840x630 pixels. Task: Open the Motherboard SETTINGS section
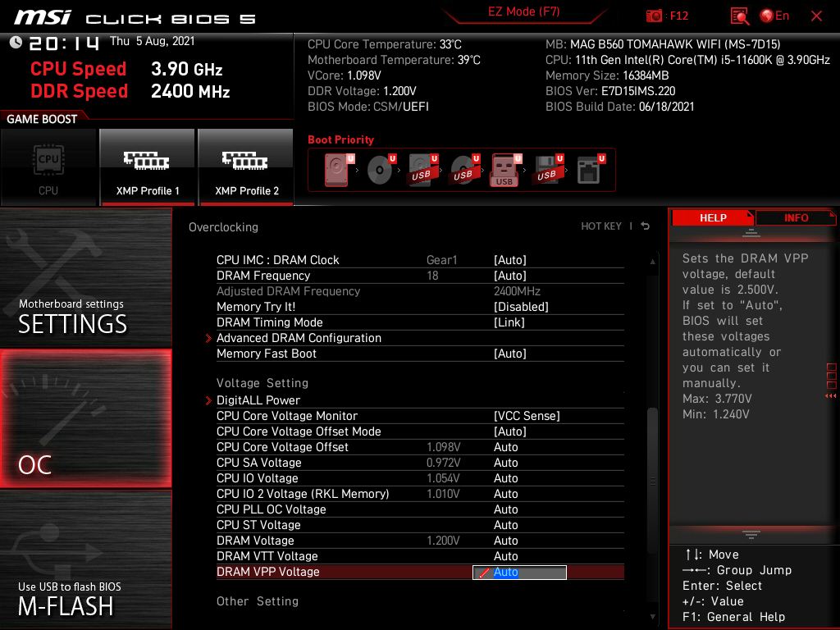(x=85, y=277)
